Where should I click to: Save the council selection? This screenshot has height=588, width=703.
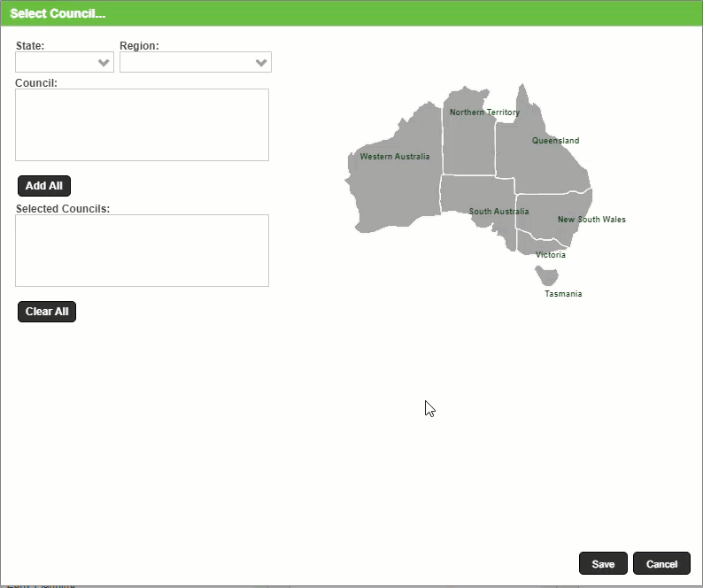[603, 563]
